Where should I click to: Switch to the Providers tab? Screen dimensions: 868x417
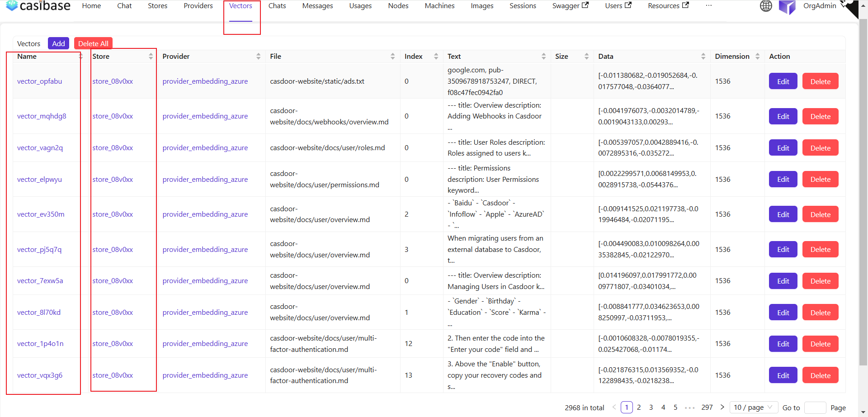pos(198,6)
